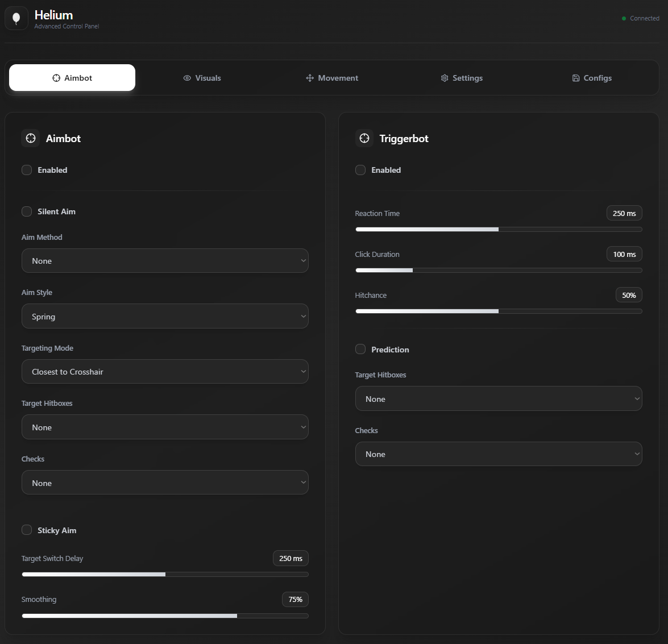Click the 250 ms Reaction Time value badge
Image resolution: width=668 pixels, height=644 pixels.
(x=624, y=213)
